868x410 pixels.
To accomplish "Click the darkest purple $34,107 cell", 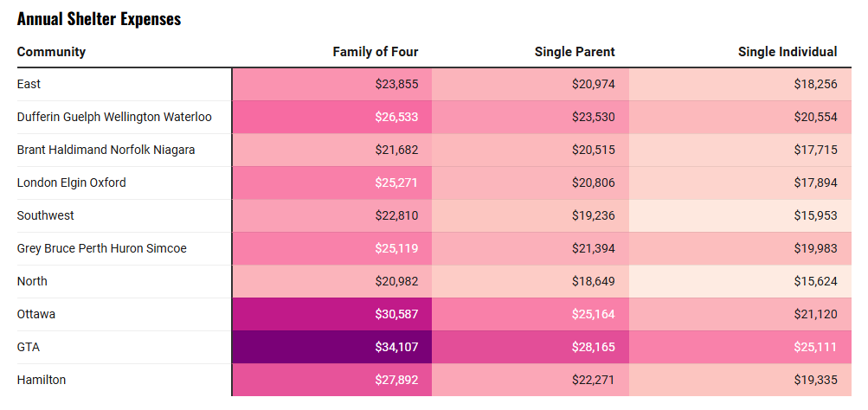I will tap(331, 348).
